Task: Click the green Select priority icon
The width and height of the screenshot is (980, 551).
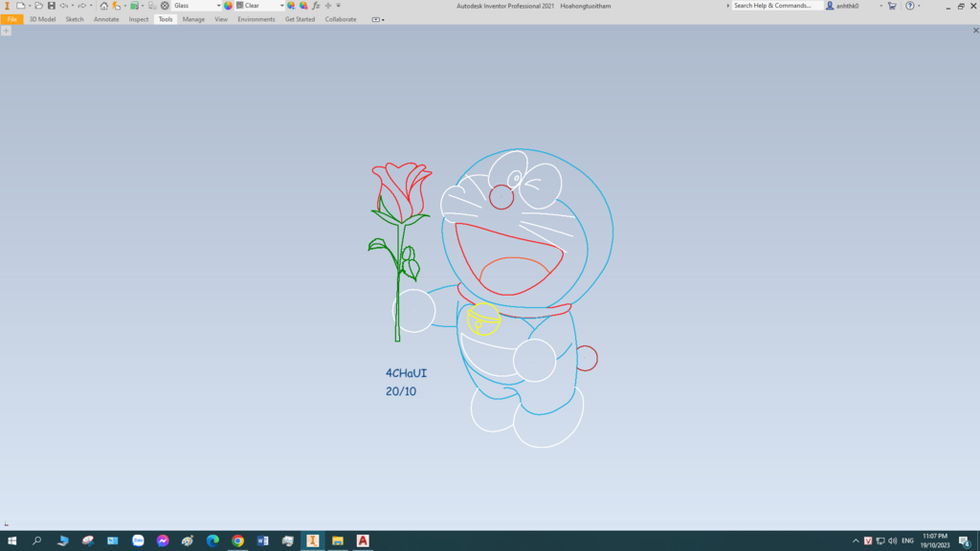Action: click(x=134, y=6)
